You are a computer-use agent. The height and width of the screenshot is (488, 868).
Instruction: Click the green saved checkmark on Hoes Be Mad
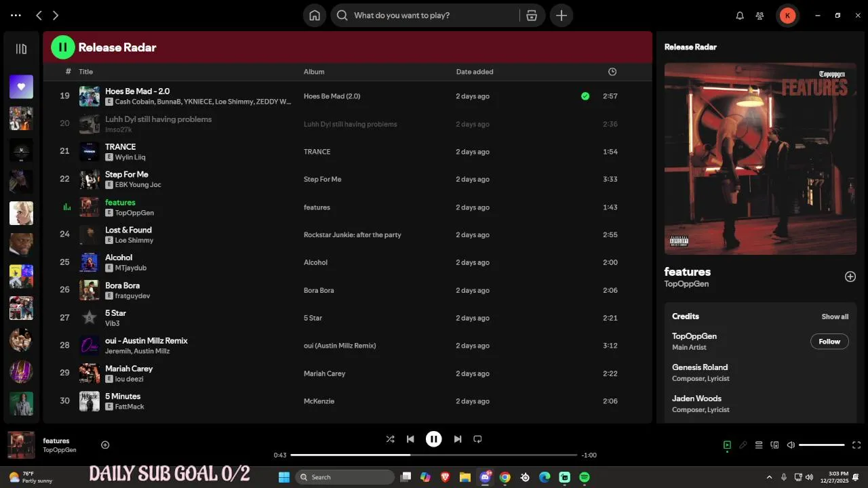[585, 96]
